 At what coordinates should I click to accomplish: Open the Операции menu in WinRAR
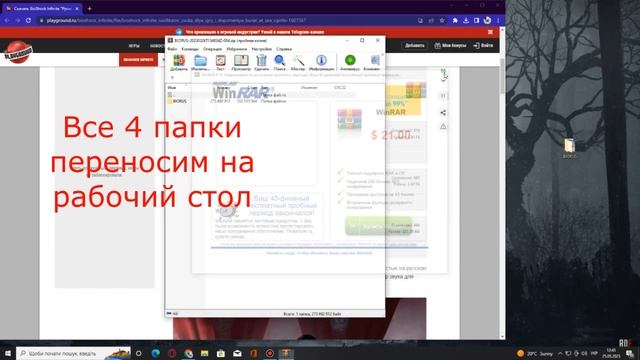[212, 49]
